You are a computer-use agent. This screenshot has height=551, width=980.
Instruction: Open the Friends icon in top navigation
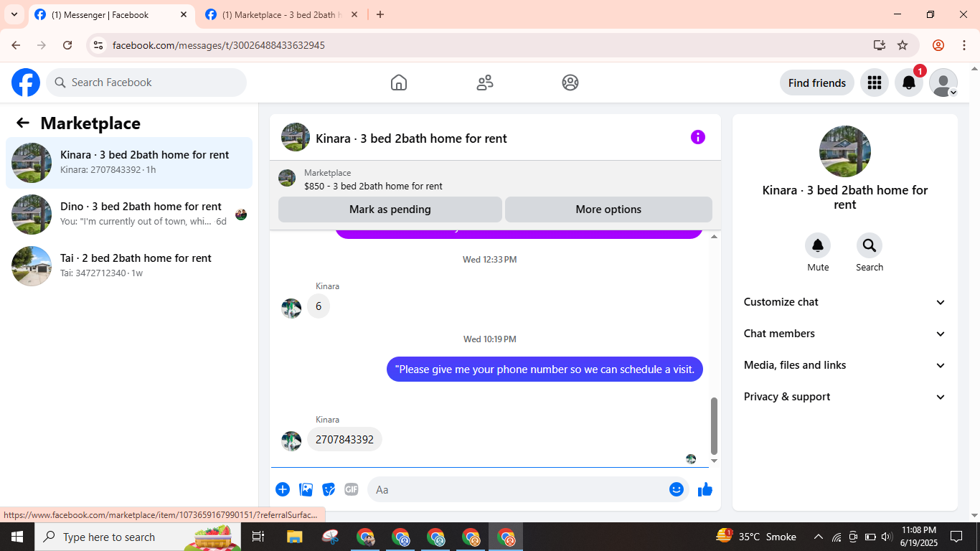pyautogui.click(x=485, y=83)
